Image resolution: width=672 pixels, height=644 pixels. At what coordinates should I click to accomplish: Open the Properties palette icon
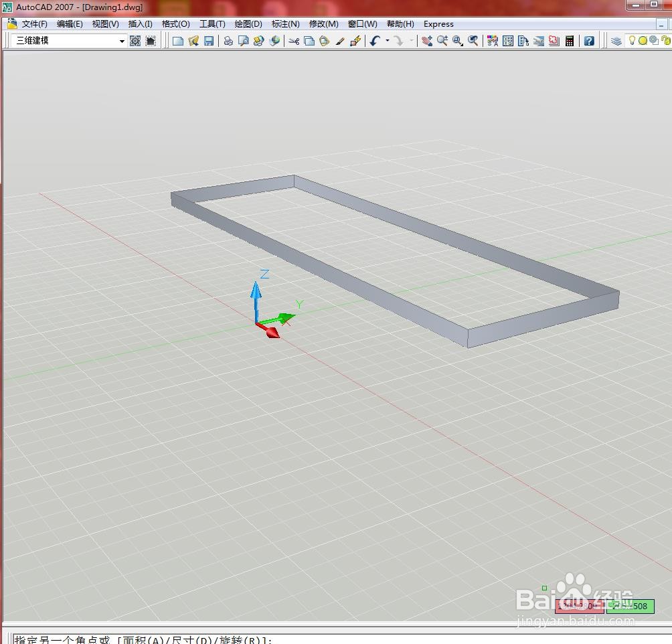(493, 41)
